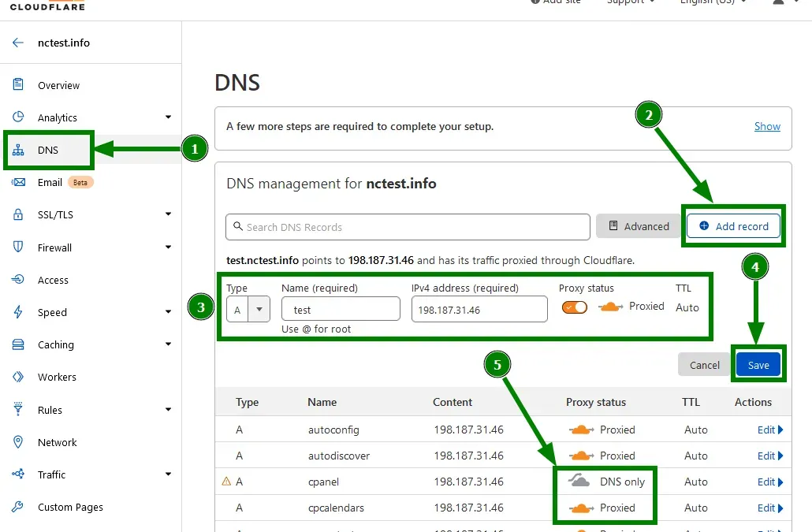Click the Network location pin icon
This screenshot has height=532, width=812.
coord(18,442)
